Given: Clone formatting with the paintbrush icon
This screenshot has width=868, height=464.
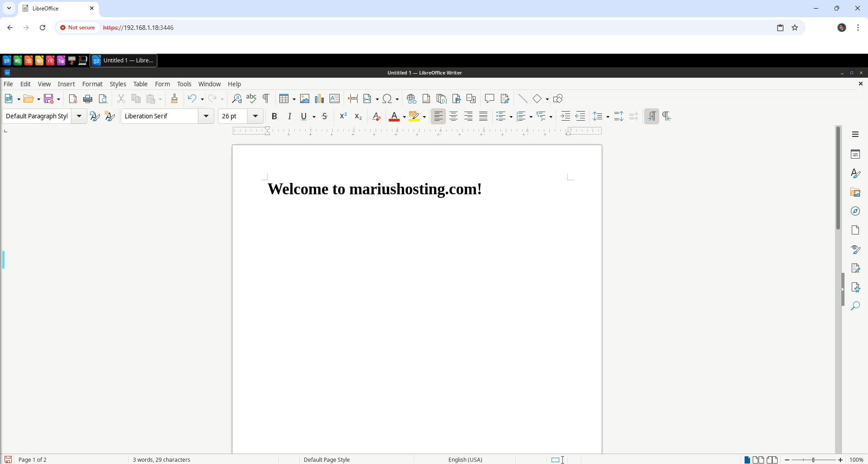Looking at the screenshot, I should tap(174, 99).
